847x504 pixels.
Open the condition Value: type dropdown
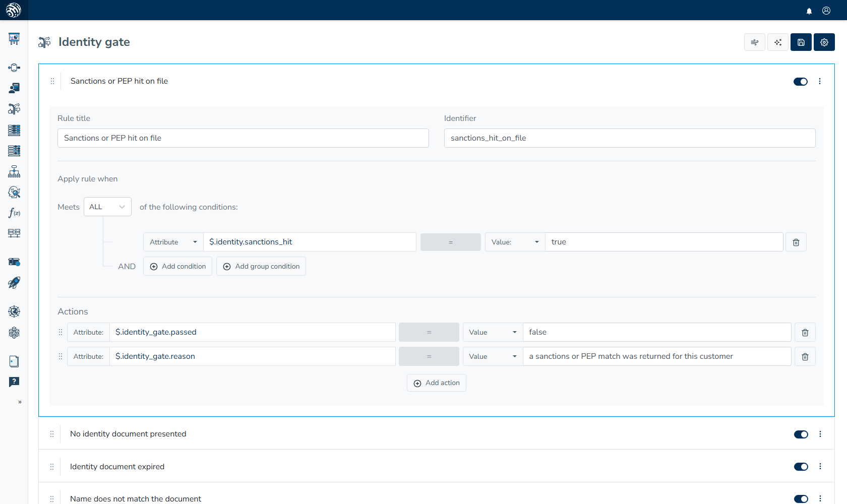coord(515,242)
